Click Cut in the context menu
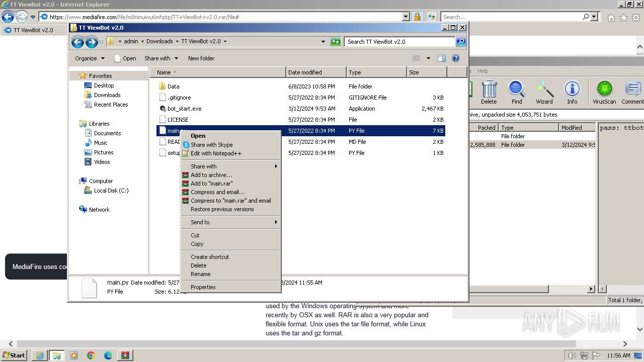 [x=195, y=235]
